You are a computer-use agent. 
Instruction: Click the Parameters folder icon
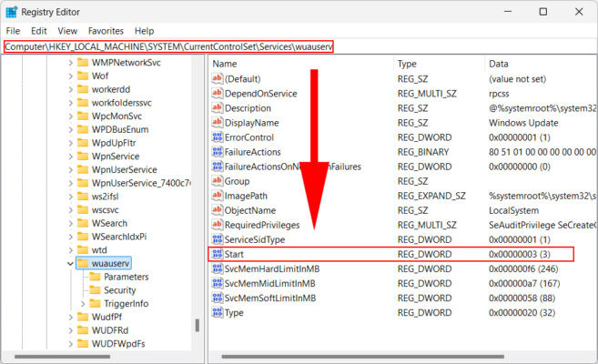coord(95,277)
